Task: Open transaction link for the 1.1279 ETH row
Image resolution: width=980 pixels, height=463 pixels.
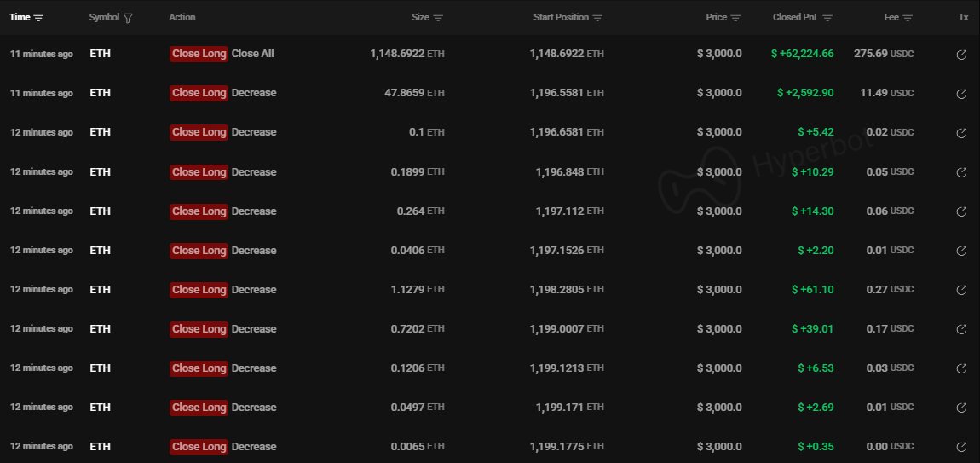Action: 961,290
